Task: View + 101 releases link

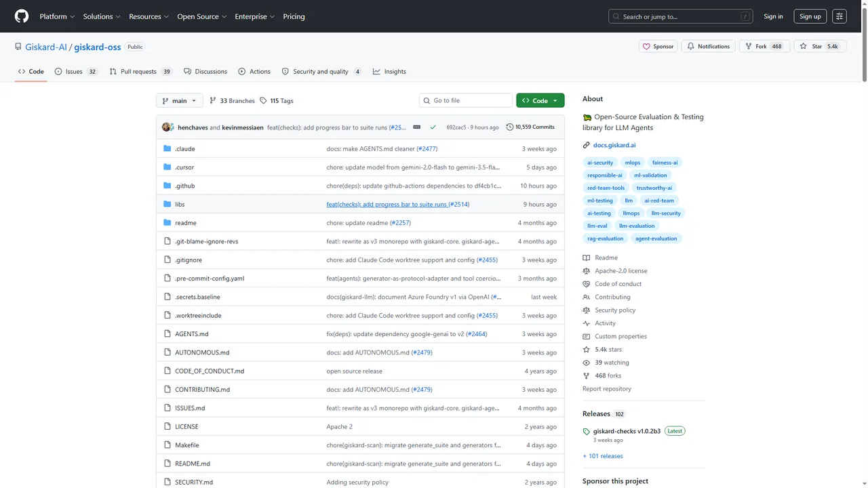Action: point(603,456)
